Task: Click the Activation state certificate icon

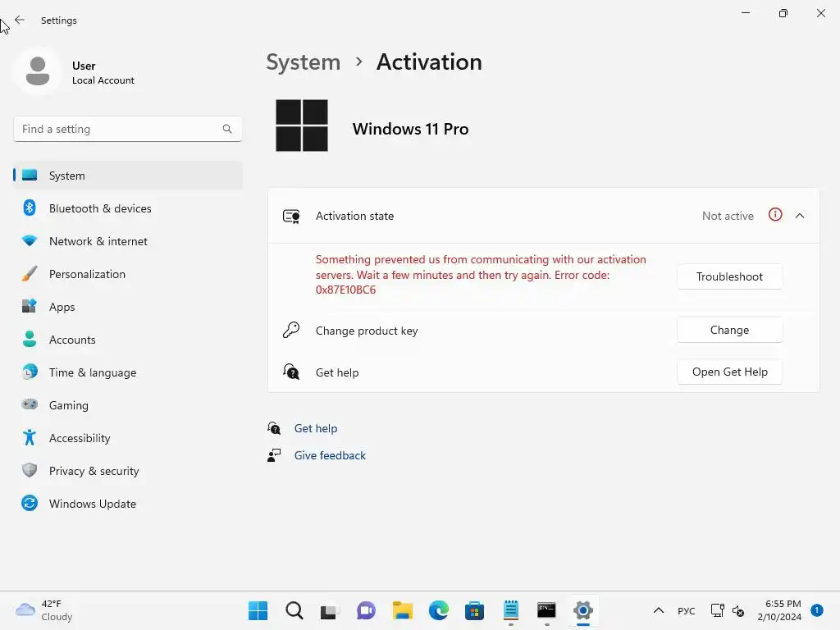Action: (x=291, y=217)
